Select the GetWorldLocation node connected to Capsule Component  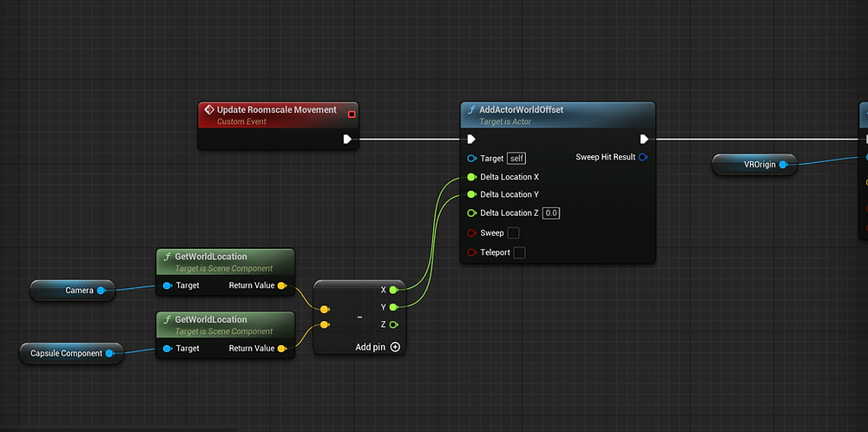click(226, 335)
